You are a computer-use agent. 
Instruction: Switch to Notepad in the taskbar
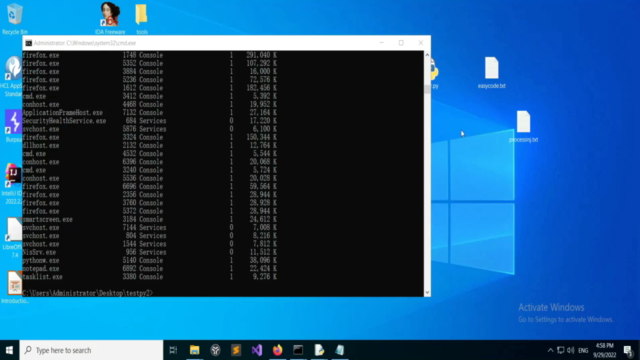tap(340, 350)
